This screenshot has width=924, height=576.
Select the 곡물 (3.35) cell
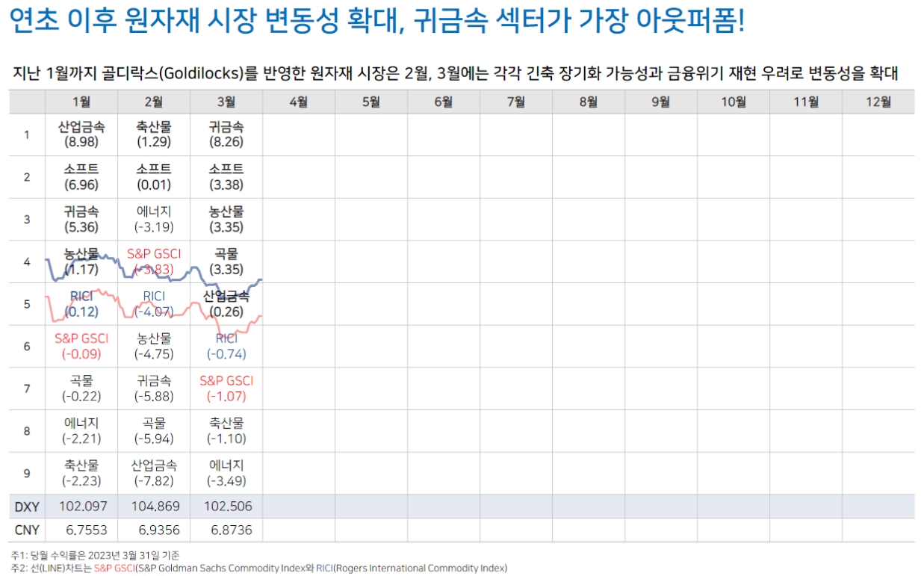click(225, 260)
